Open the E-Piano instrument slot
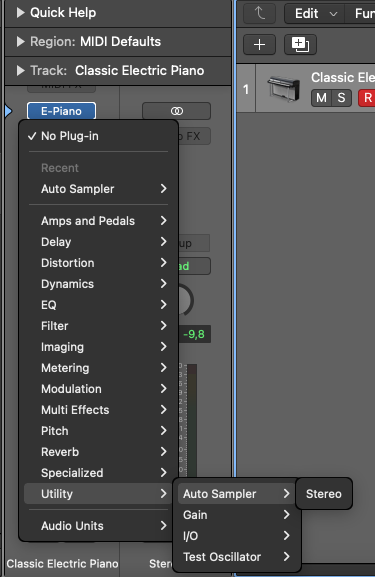375x577 pixels. (x=61, y=111)
